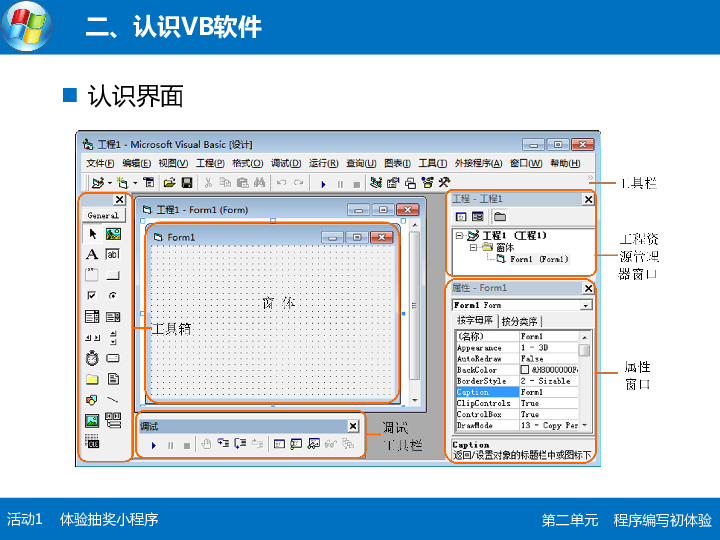Viewport: 720px width, 540px height.
Task: Open the 运行(R) menu
Action: point(323,163)
